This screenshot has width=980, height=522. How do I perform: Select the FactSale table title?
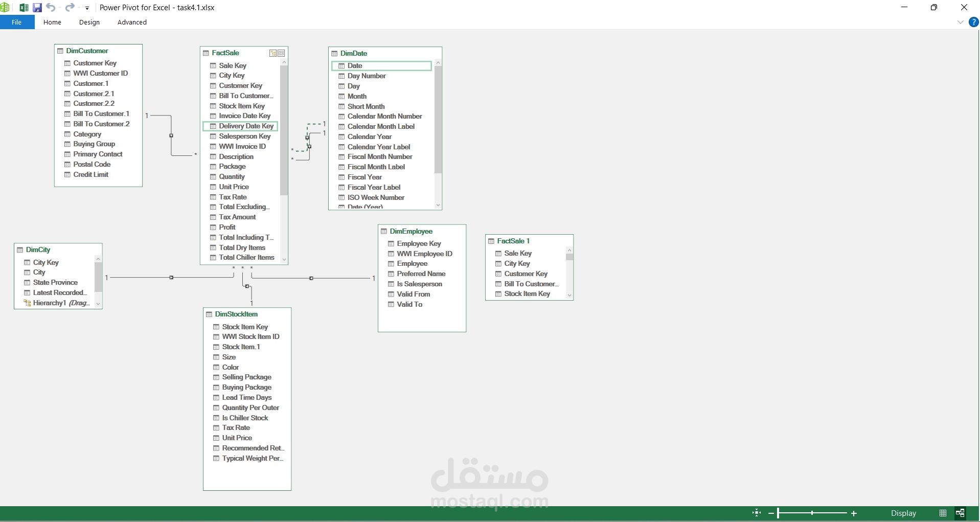coord(225,53)
